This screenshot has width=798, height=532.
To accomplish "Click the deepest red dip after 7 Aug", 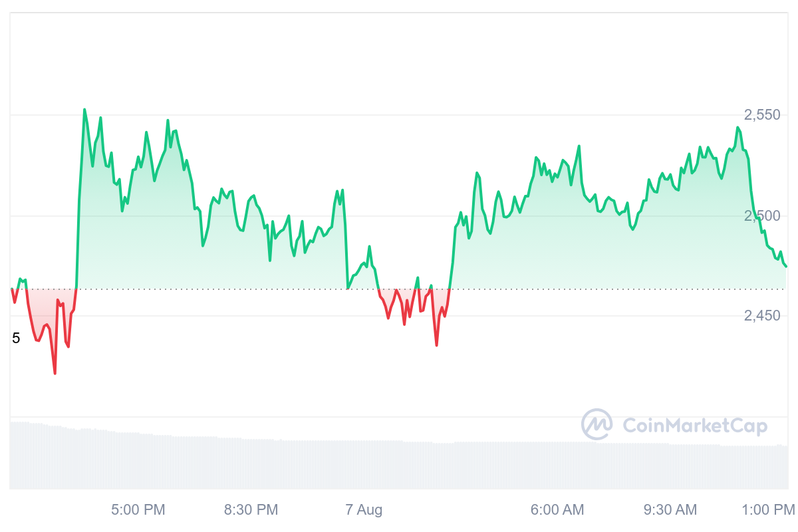I will [x=436, y=345].
